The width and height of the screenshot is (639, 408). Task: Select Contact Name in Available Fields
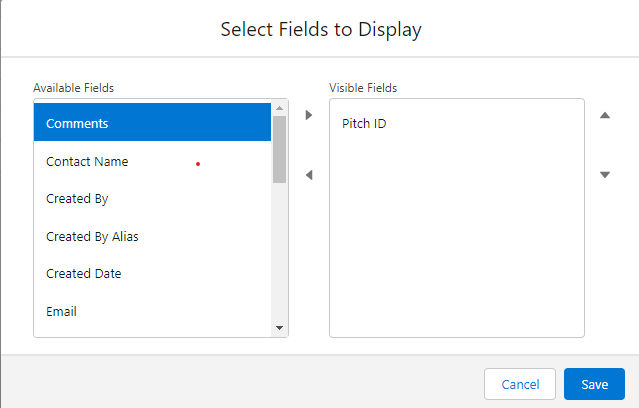pos(152,161)
